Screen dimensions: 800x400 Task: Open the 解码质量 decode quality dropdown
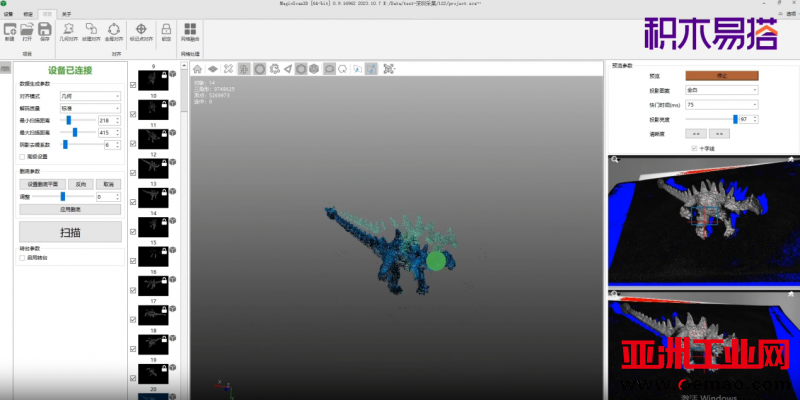(x=90, y=108)
